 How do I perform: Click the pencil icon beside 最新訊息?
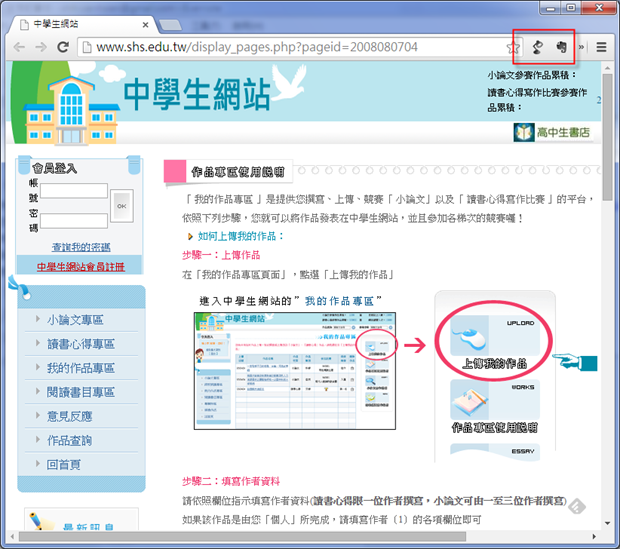[40, 521]
